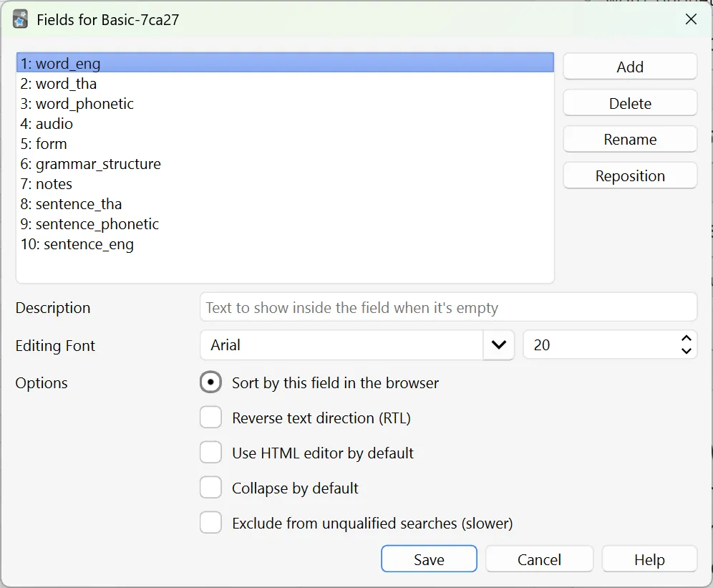The width and height of the screenshot is (713, 588).
Task: Cancel the Fields dialog
Action: coord(539,559)
